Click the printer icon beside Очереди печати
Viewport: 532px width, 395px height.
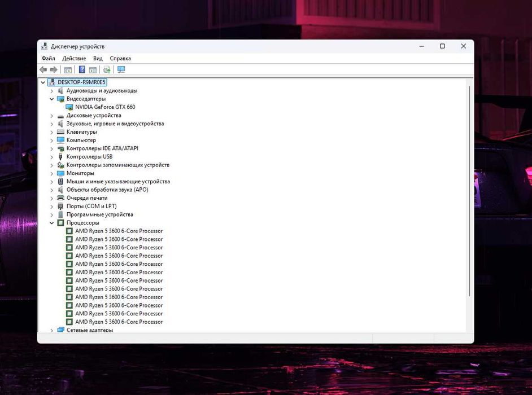[x=61, y=198]
